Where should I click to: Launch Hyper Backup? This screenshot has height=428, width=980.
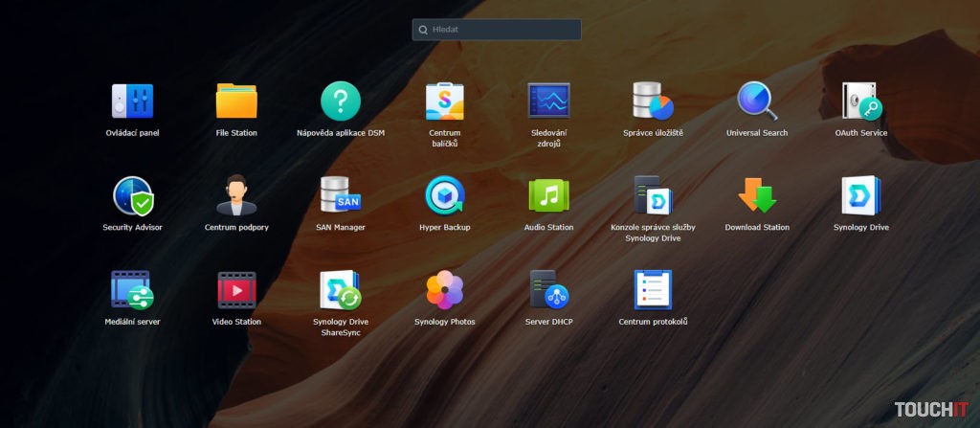445,195
